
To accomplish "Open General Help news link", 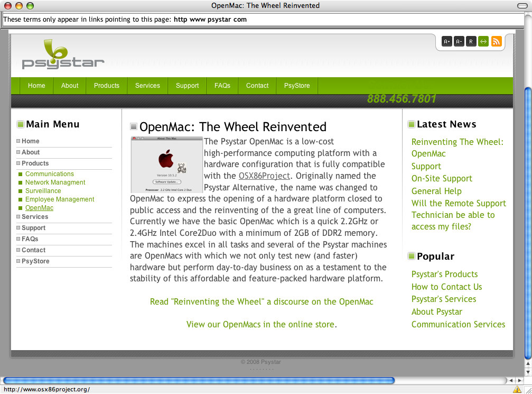I will point(436,191).
